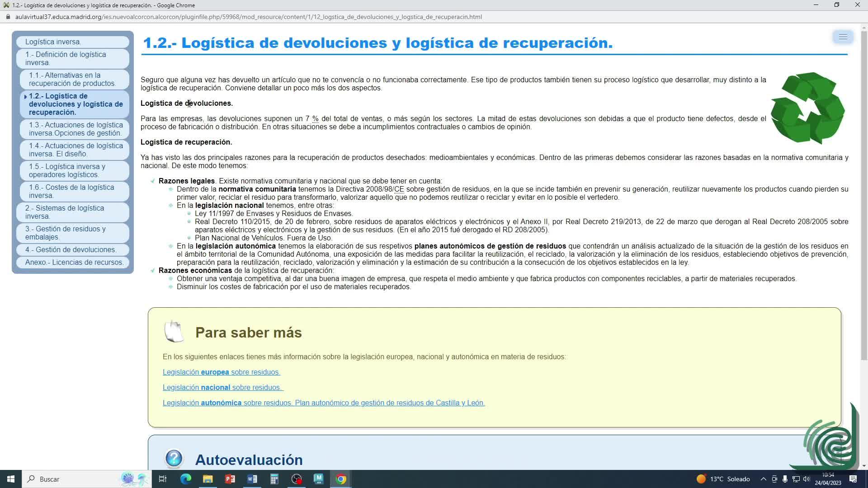Open PowerPoint from the taskbar

pyautogui.click(x=230, y=479)
